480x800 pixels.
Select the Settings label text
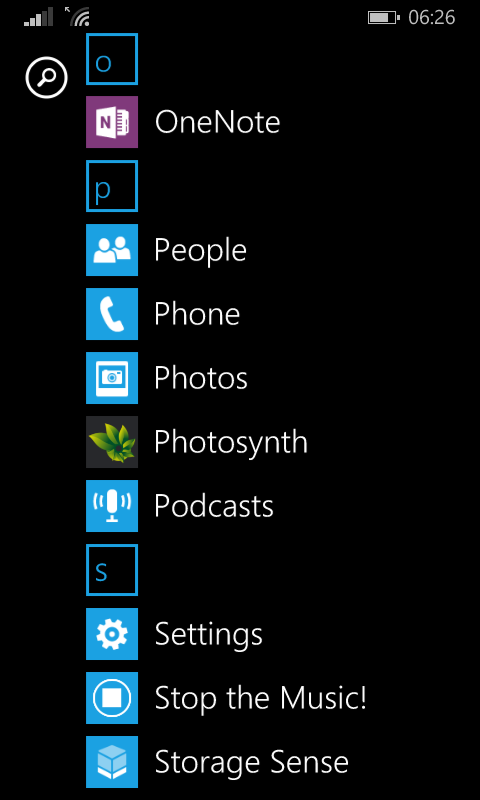[x=209, y=636]
